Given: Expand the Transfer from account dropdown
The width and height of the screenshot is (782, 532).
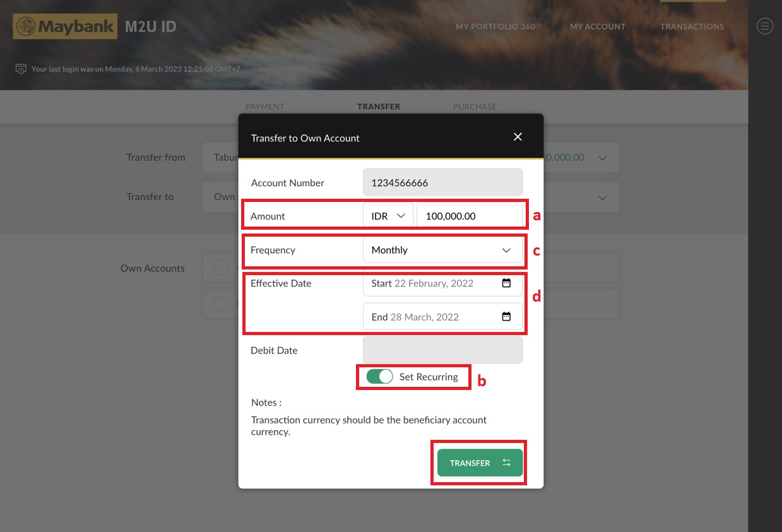Looking at the screenshot, I should click(602, 158).
